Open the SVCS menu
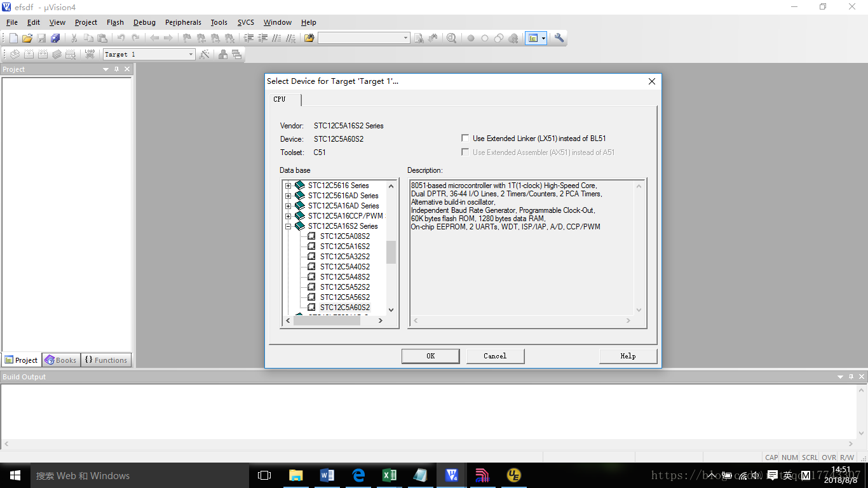This screenshot has width=868, height=488. click(245, 22)
